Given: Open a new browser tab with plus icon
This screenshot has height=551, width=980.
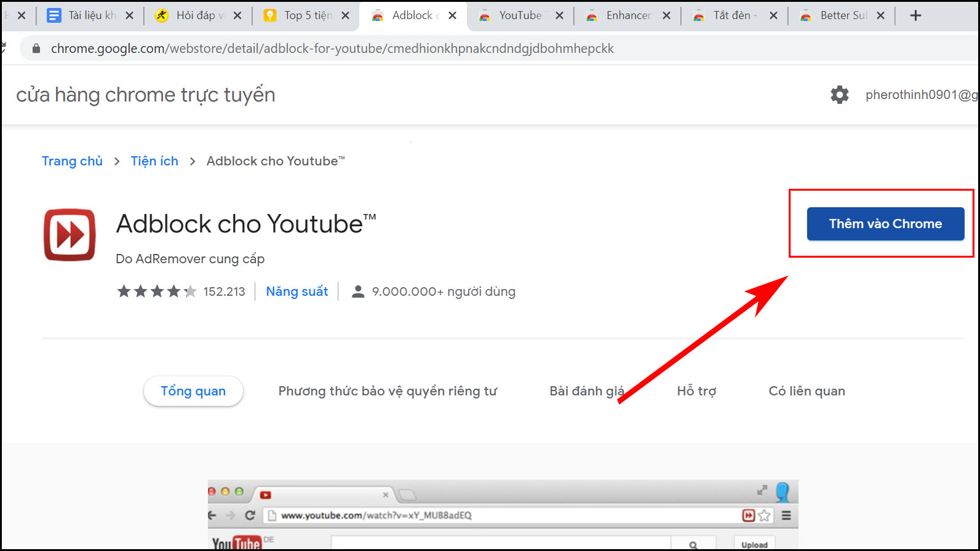Looking at the screenshot, I should (915, 15).
